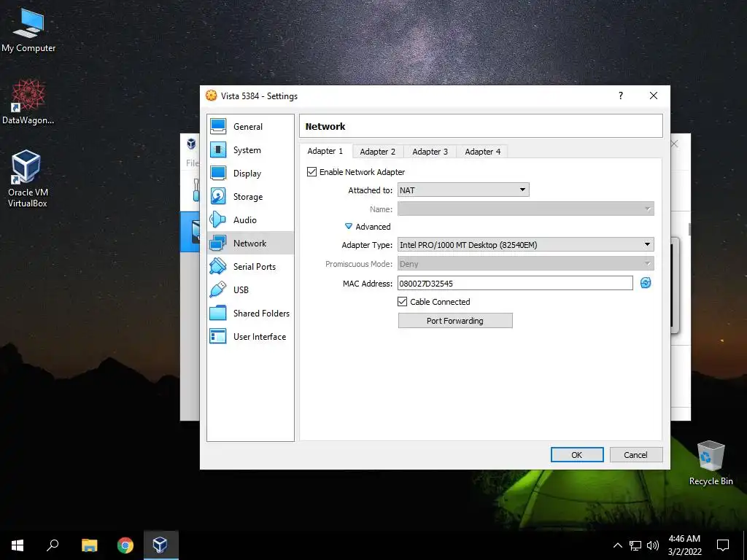
Task: Select the User Interface icon
Action: click(218, 336)
